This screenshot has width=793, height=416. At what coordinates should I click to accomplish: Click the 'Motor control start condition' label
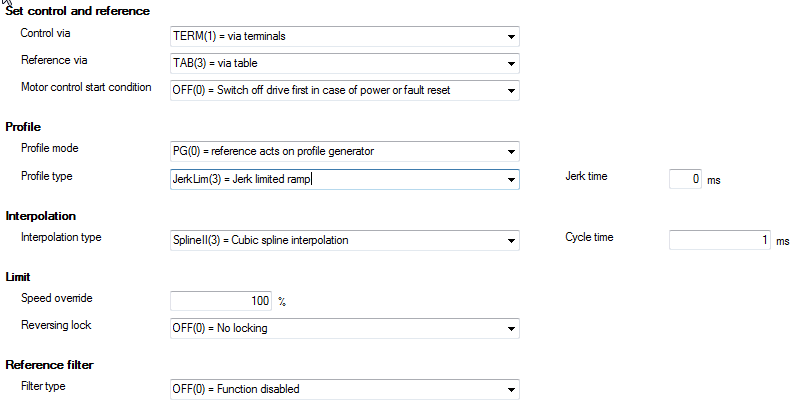pyautogui.click(x=86, y=87)
